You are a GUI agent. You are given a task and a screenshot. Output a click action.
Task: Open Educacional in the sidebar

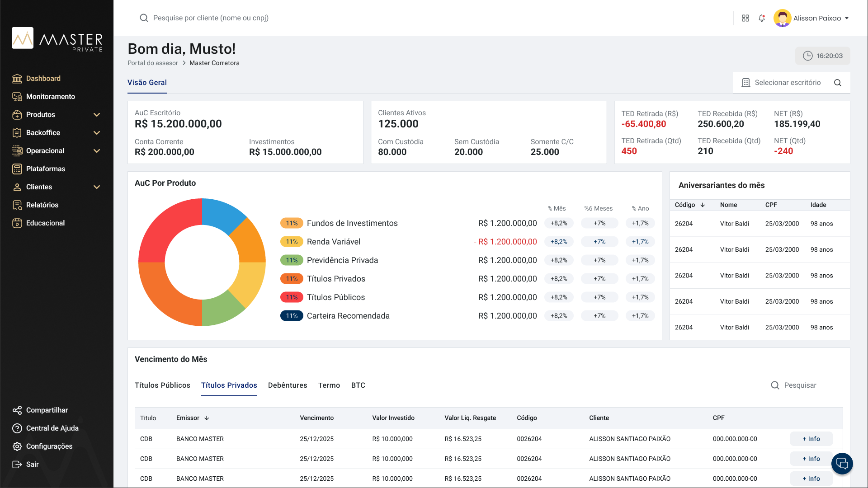pos(45,223)
